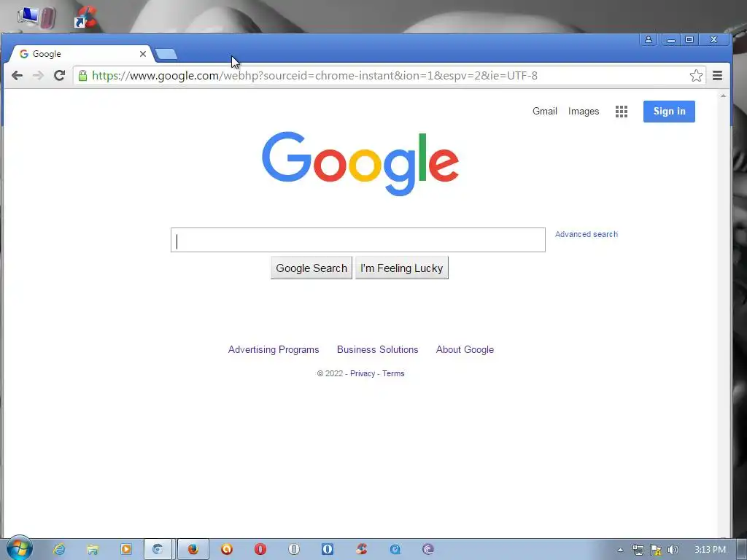Open Advanced search

587,234
